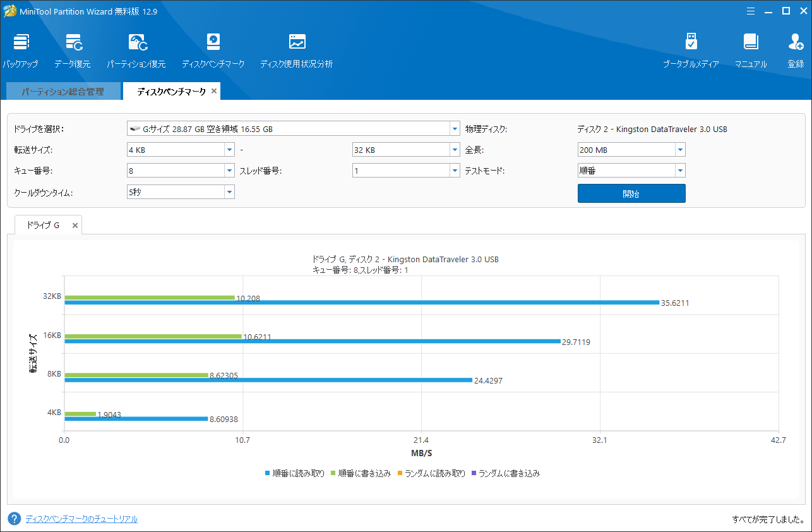Viewport: 812px width, 532px height.
Task: Open the ドライブを選択 drive dropdown
Action: click(455, 129)
